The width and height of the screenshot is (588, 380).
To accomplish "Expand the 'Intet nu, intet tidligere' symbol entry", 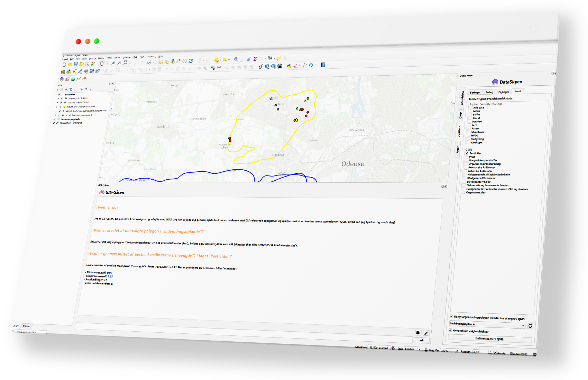I will [58, 98].
